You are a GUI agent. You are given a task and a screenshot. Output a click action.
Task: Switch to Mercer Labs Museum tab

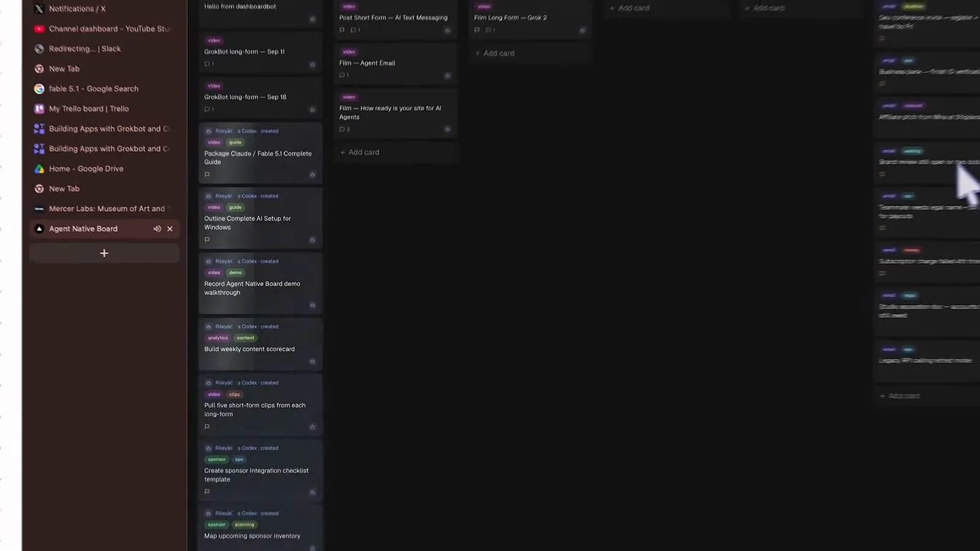click(x=104, y=209)
